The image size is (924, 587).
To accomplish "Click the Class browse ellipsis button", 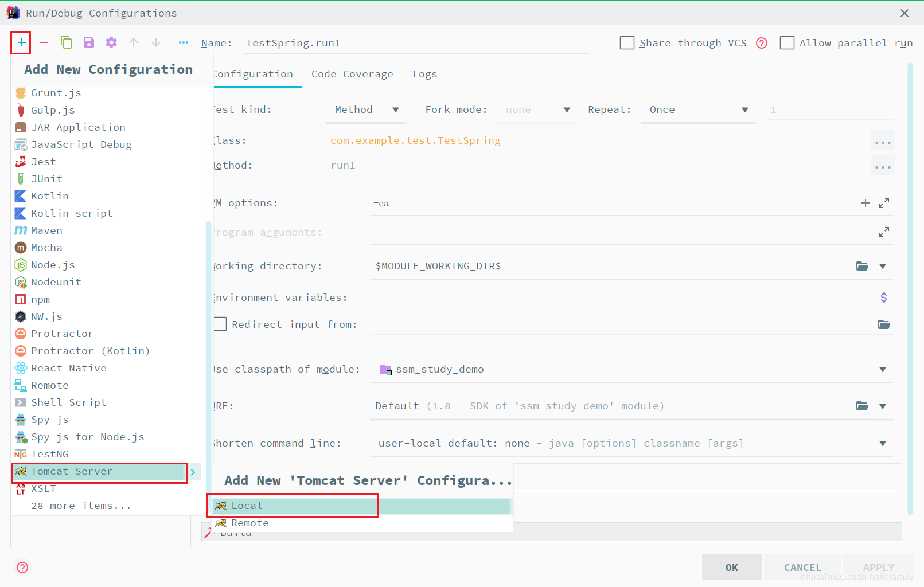I will 883,141.
